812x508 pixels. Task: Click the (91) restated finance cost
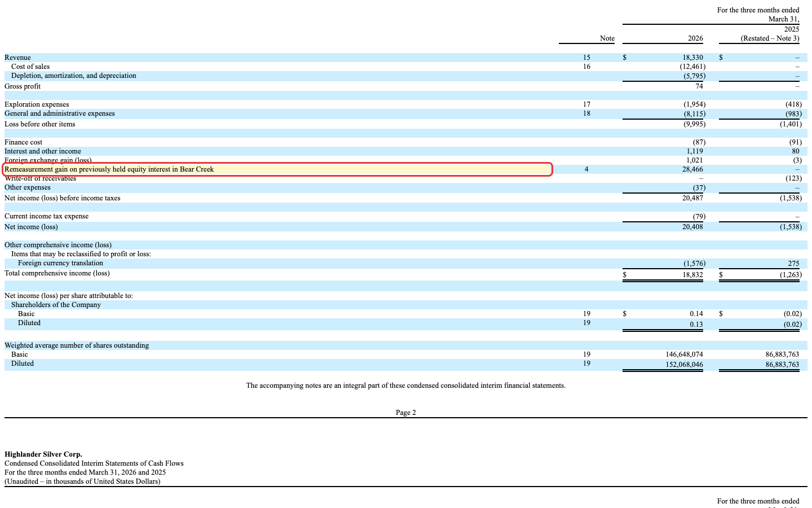(795, 142)
